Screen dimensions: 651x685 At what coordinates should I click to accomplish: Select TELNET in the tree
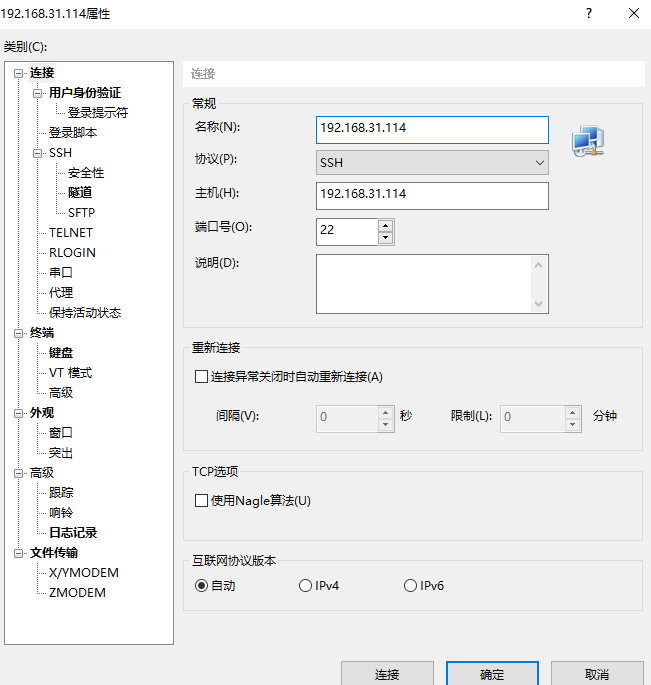(x=71, y=233)
